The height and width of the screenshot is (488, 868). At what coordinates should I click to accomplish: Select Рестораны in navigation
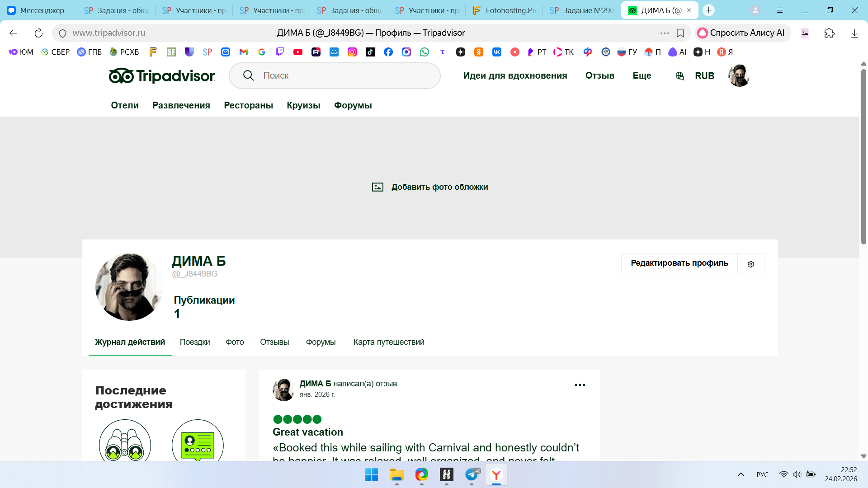coord(248,105)
